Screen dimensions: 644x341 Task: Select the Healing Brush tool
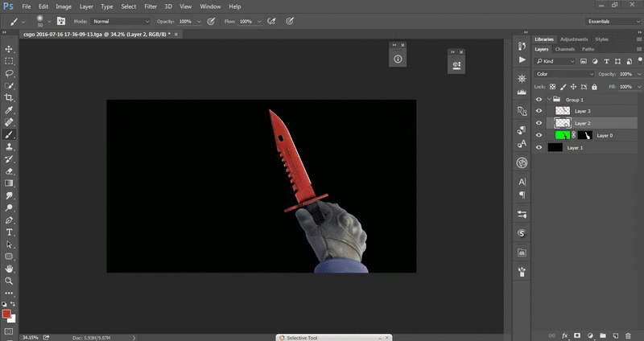tap(9, 122)
